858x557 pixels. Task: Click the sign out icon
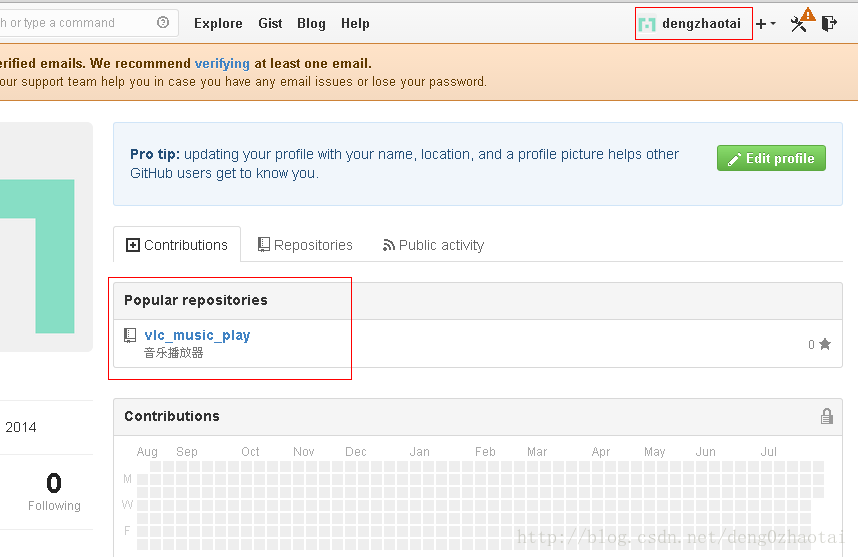pyautogui.click(x=830, y=24)
